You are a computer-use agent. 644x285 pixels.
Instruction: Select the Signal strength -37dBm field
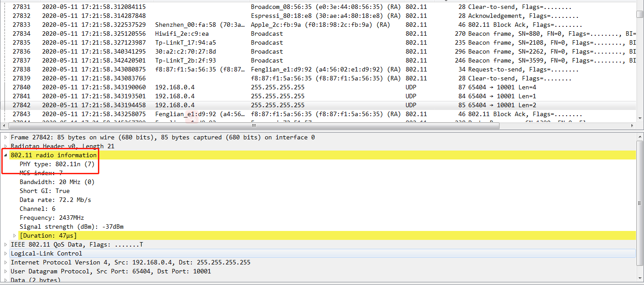(x=72, y=226)
